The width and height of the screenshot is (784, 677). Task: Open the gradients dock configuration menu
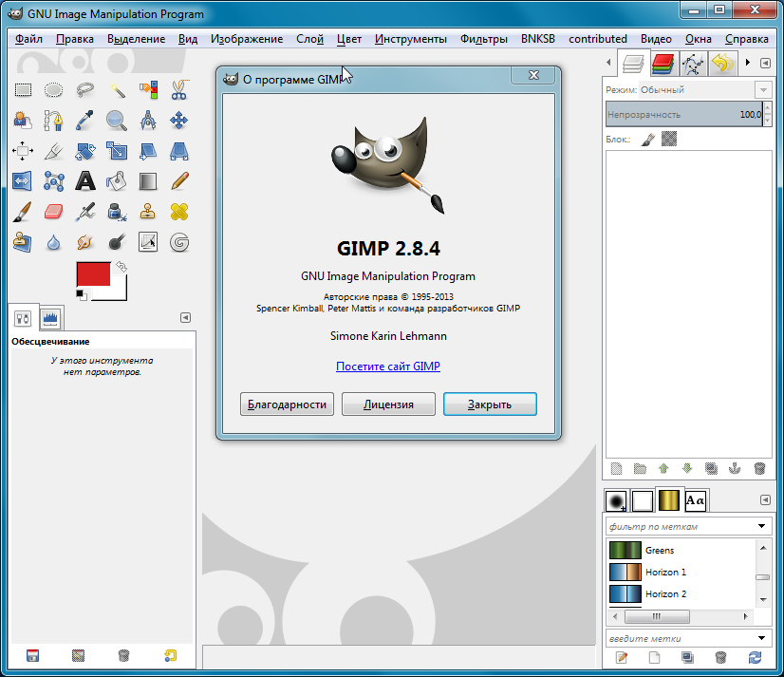point(766,499)
